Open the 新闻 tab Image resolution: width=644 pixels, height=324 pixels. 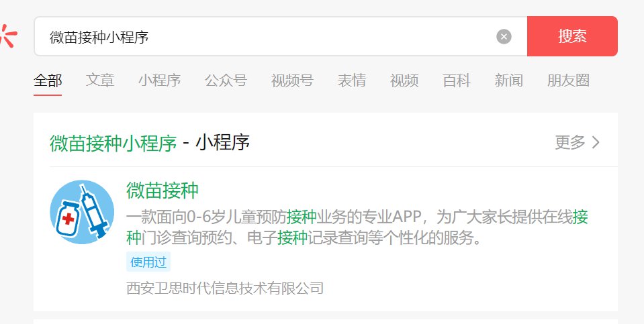[508, 80]
